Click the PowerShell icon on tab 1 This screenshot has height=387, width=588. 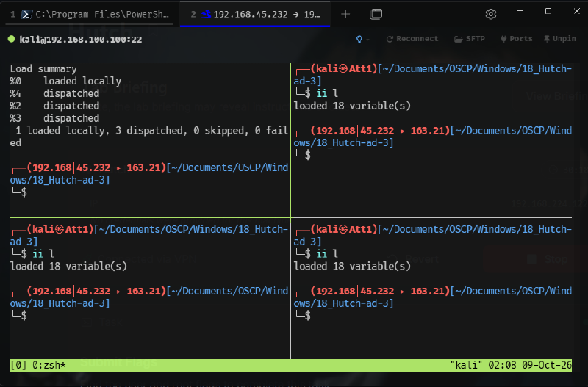point(26,14)
